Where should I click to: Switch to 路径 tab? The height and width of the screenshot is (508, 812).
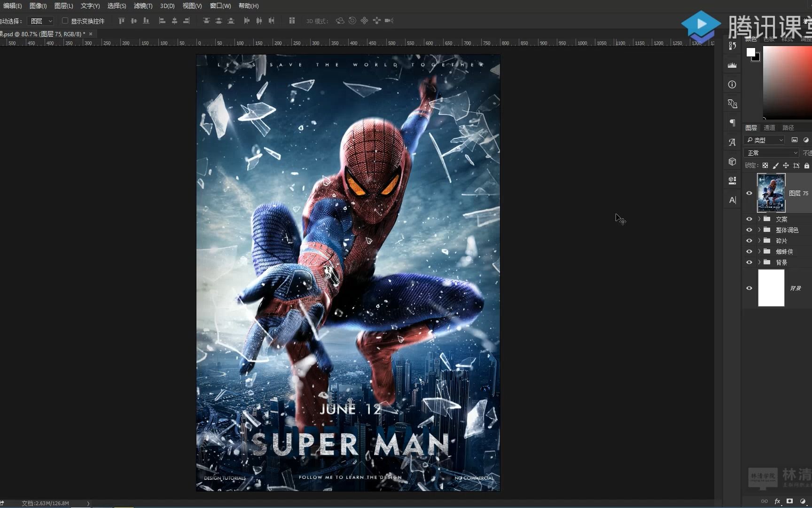point(788,127)
